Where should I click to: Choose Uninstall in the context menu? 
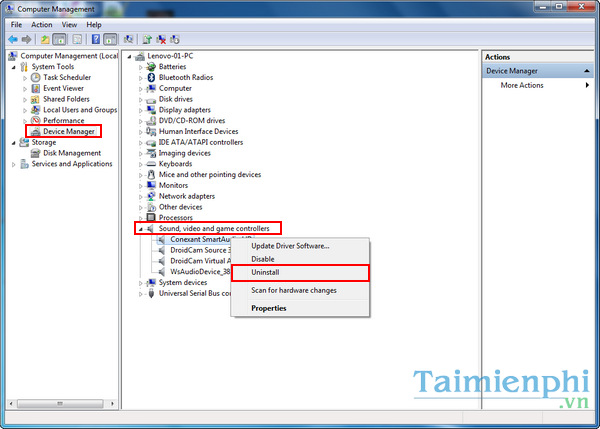pyautogui.click(x=300, y=272)
